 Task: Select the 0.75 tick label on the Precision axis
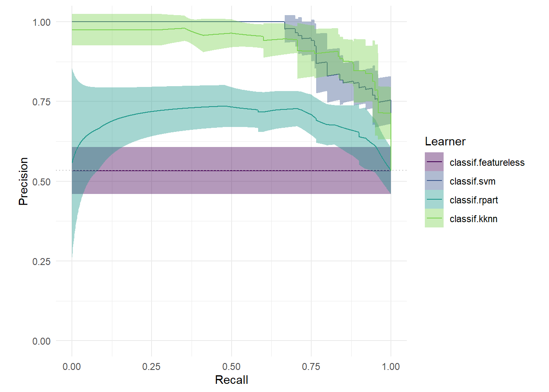pyautogui.click(x=41, y=102)
